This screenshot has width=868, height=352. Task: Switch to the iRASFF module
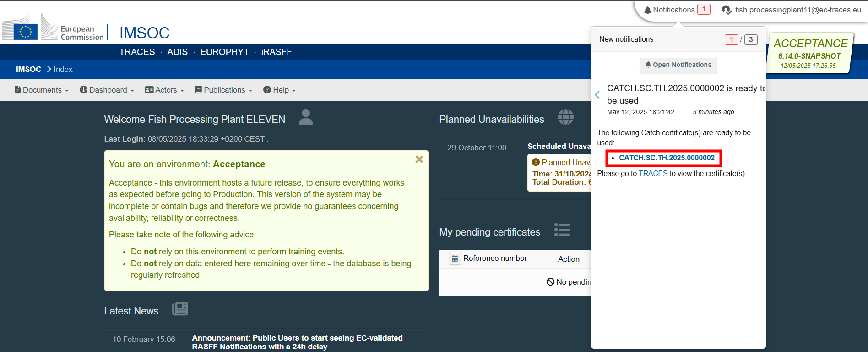[277, 52]
